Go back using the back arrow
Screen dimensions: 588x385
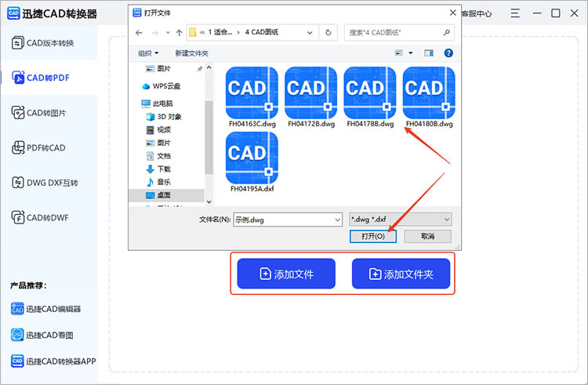139,33
